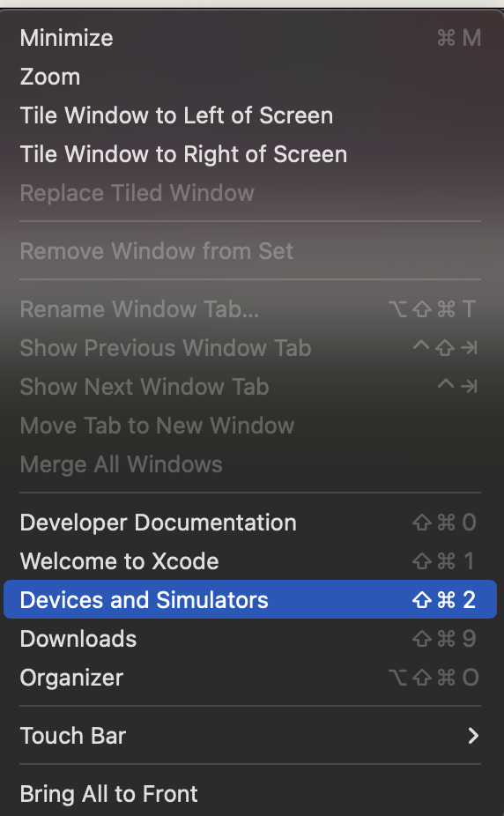Choose Merge All Windows
504x816 pixels.
click(250, 464)
